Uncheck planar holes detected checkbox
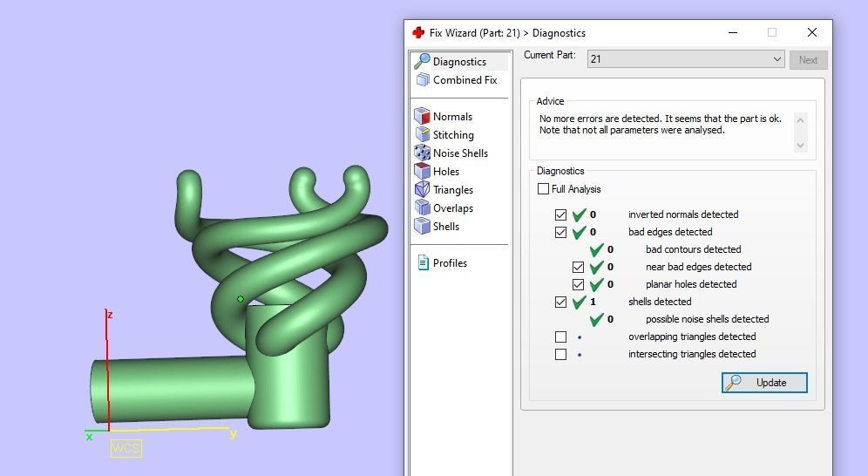The width and height of the screenshot is (868, 476). pos(579,284)
